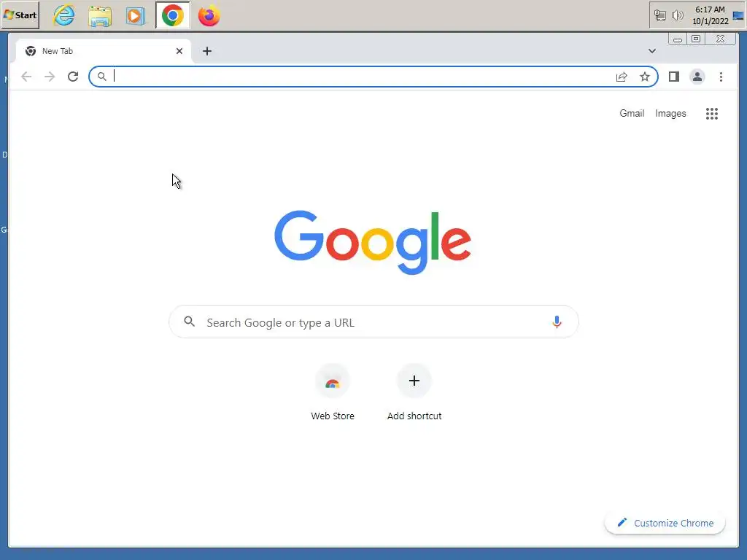Click the Customize Chrome button
This screenshot has height=560, width=747.
click(665, 523)
